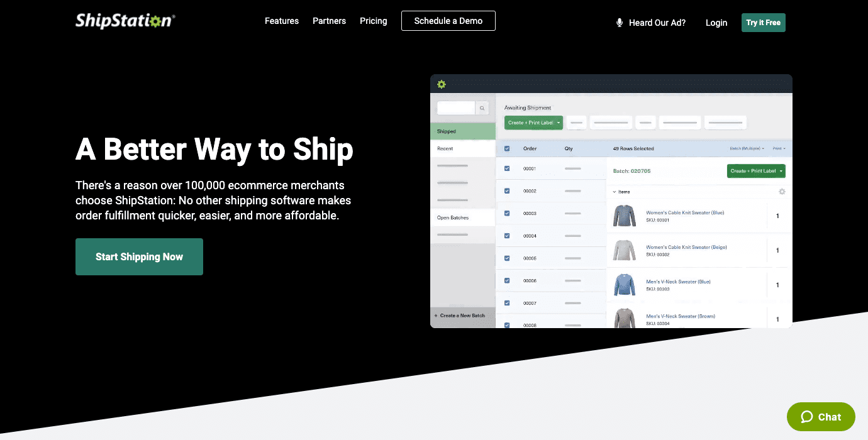Open the green gear icon in the dashboard header
This screenshot has height=440, width=868.
442,84
